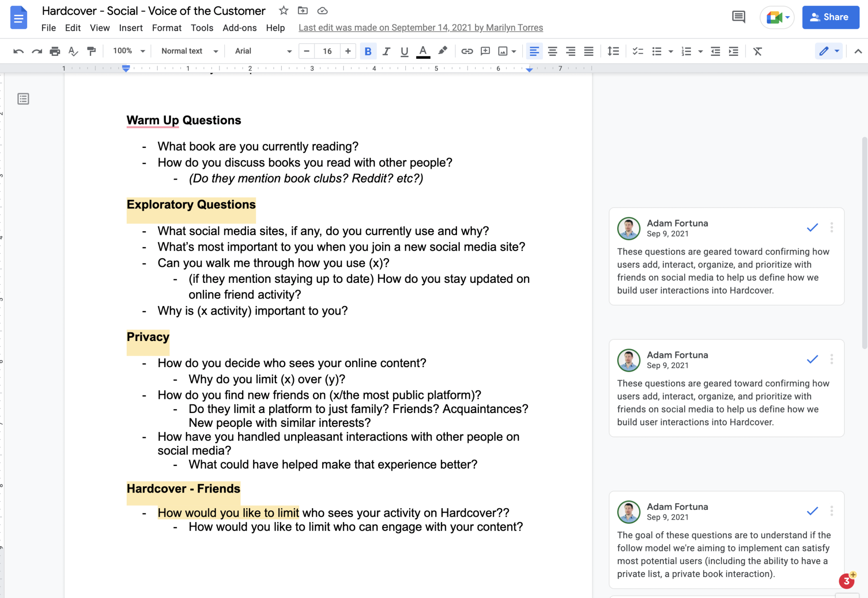
Task: Open the Insert menu
Action: [x=131, y=28]
